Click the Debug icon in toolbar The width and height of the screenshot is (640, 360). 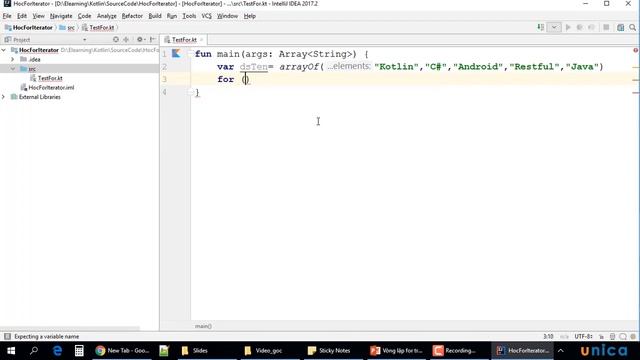click(x=580, y=27)
